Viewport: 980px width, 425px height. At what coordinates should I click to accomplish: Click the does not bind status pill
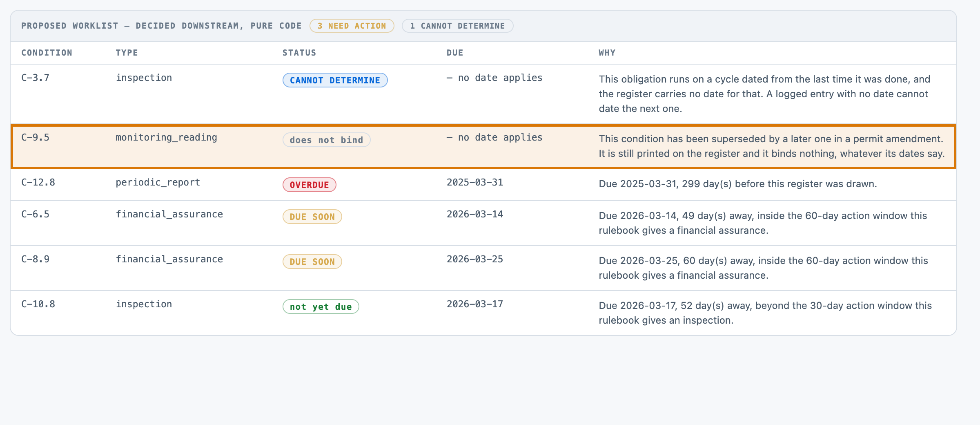click(326, 140)
